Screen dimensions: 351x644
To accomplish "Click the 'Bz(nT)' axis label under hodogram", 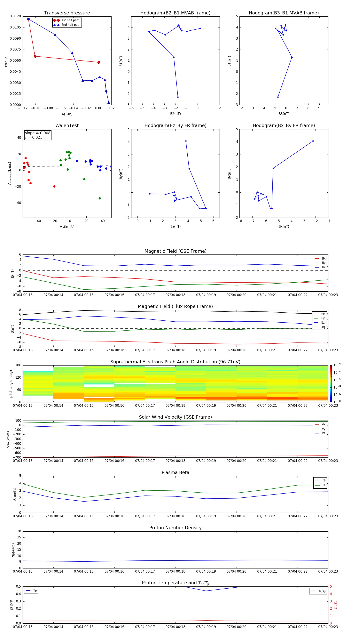I will (x=175, y=227).
